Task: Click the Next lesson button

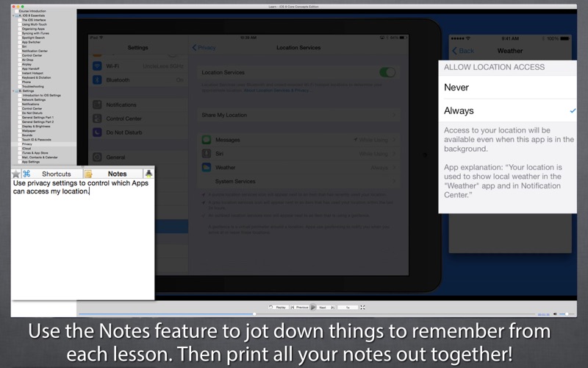Action: click(x=326, y=307)
